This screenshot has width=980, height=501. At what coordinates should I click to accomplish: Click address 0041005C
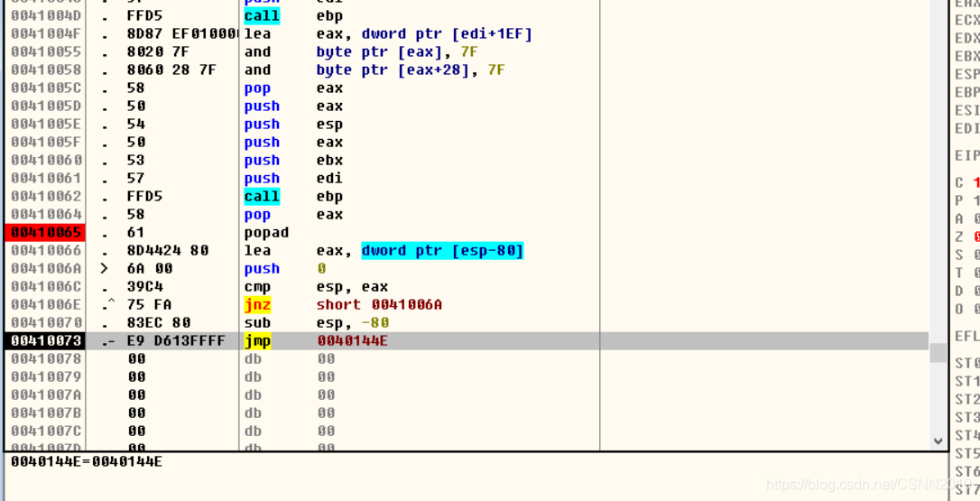(46, 88)
